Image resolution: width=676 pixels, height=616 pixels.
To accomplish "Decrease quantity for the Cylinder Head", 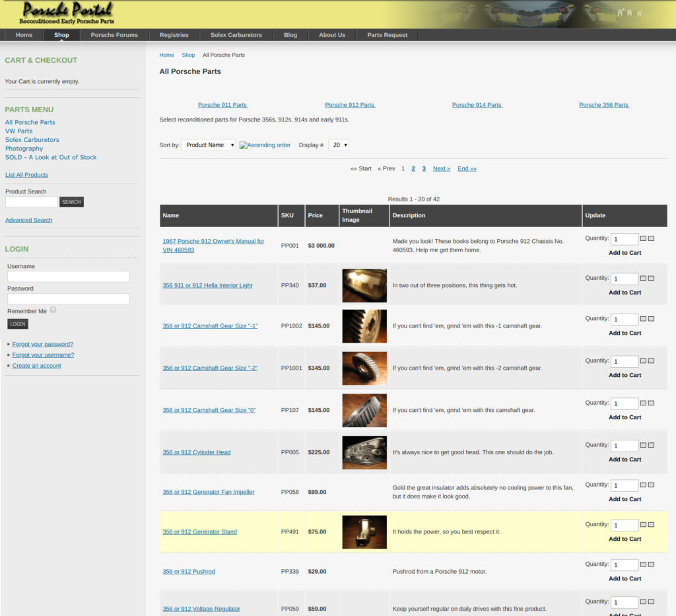I will point(651,445).
